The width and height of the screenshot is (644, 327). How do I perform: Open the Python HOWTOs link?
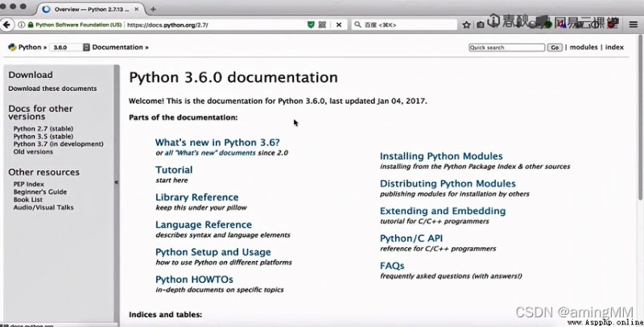coord(194,279)
